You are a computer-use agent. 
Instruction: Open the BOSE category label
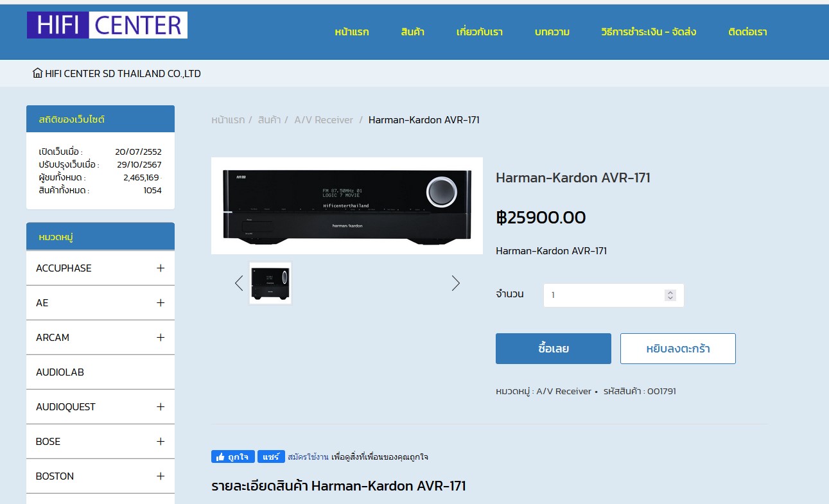pyautogui.click(x=48, y=442)
